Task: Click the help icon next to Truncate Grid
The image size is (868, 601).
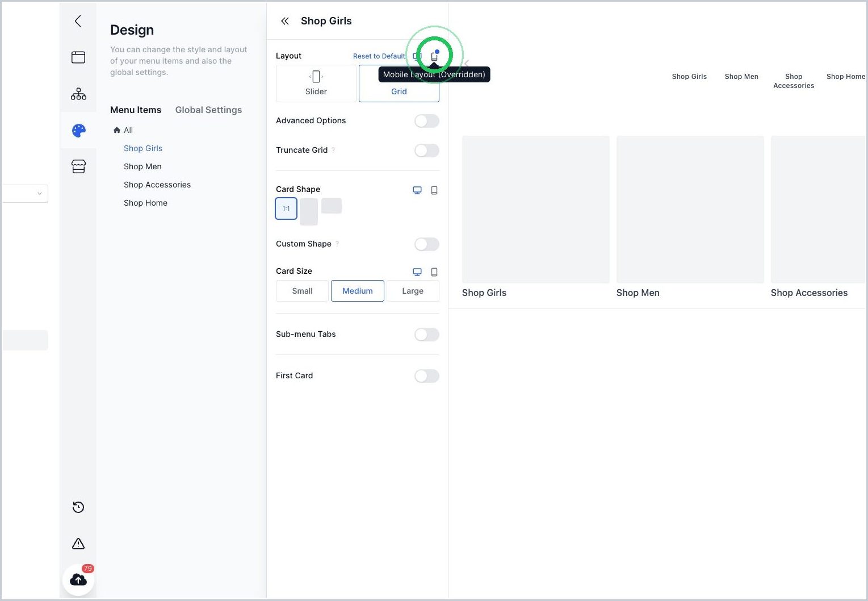Action: tap(333, 150)
